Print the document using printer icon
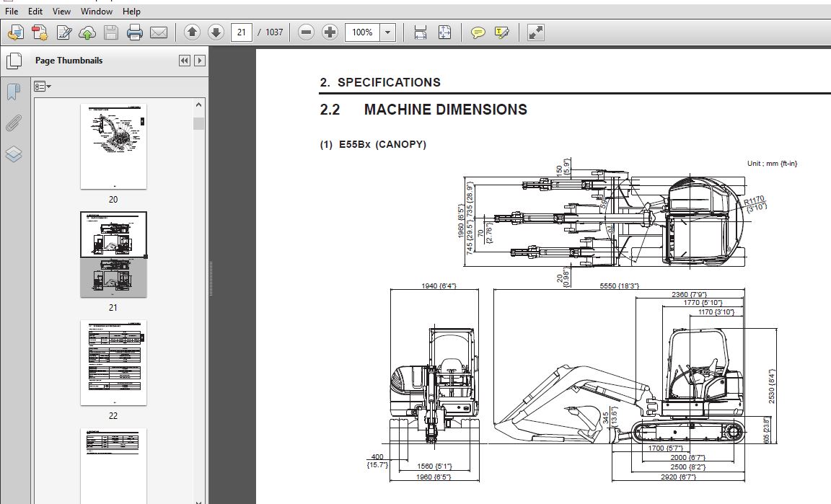 click(x=135, y=33)
